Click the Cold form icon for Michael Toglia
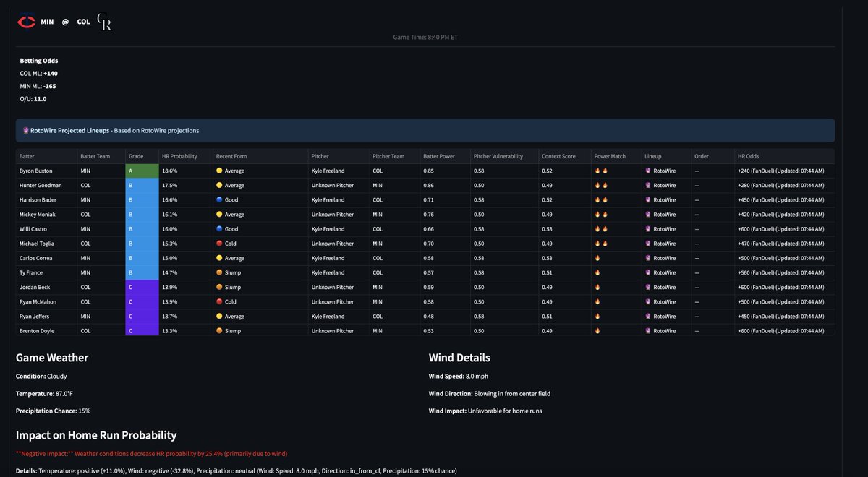Viewport: 868px width, 477px height. point(219,244)
